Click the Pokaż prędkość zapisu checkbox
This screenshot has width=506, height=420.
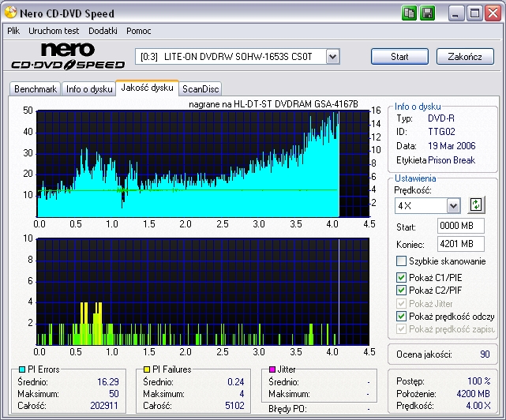click(x=401, y=329)
